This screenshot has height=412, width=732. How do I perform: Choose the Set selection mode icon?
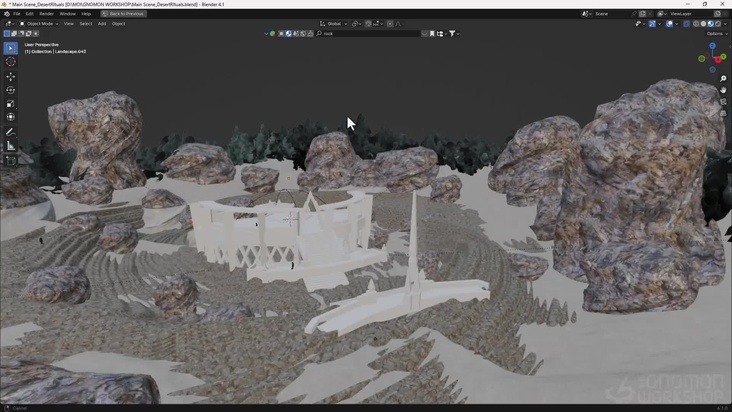[x=7, y=34]
